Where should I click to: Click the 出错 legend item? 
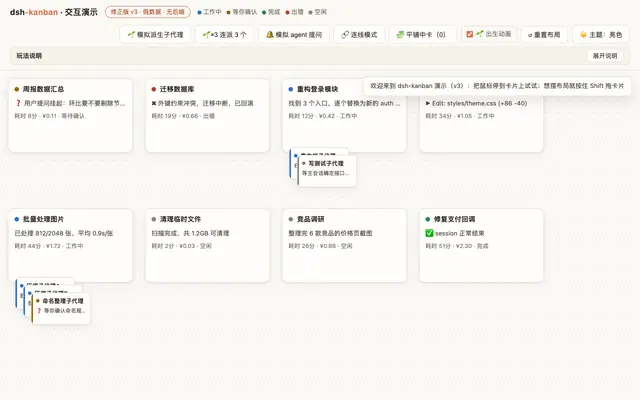(294, 12)
